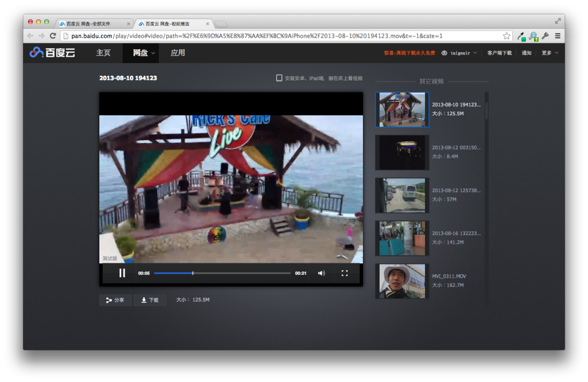Go forward in browser history

click(x=41, y=36)
